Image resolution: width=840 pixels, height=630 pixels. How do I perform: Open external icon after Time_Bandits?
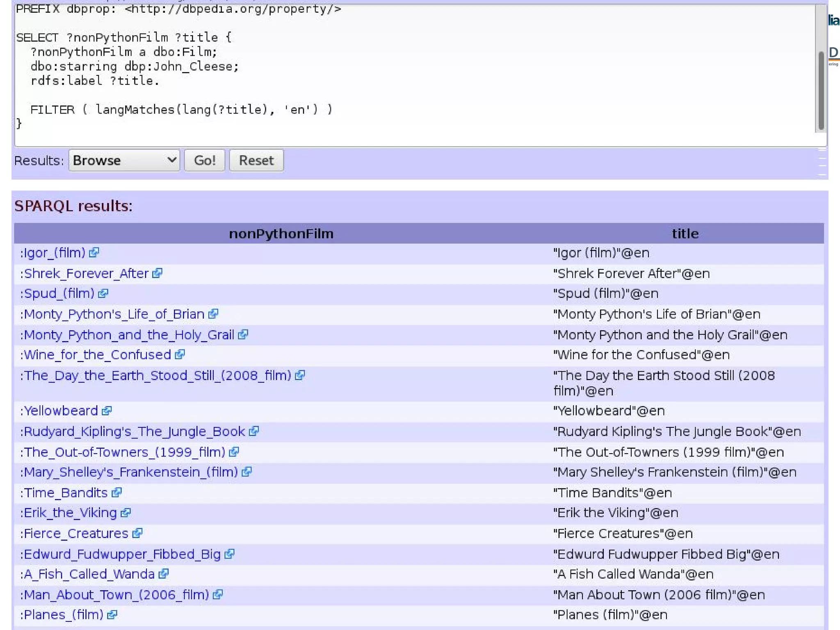click(x=116, y=493)
